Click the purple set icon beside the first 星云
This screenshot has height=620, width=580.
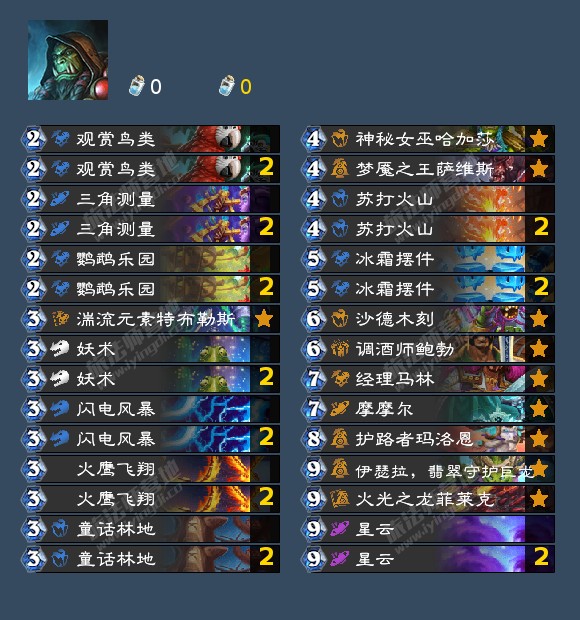click(x=340, y=529)
